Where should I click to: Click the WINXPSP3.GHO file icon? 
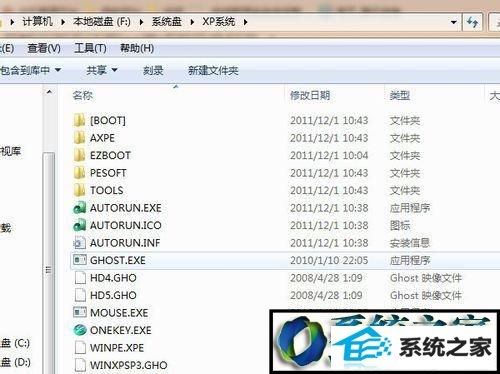pos(80,365)
